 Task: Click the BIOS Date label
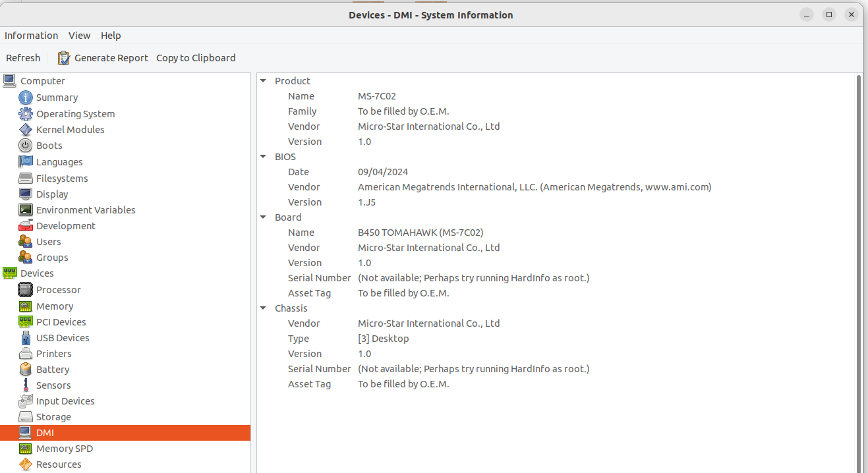(299, 172)
